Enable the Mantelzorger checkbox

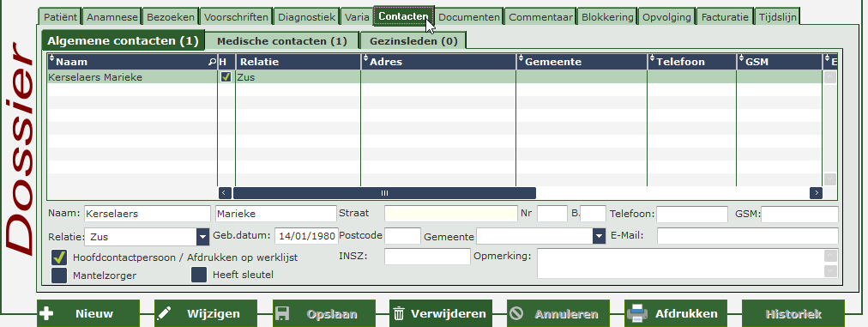[59, 275]
